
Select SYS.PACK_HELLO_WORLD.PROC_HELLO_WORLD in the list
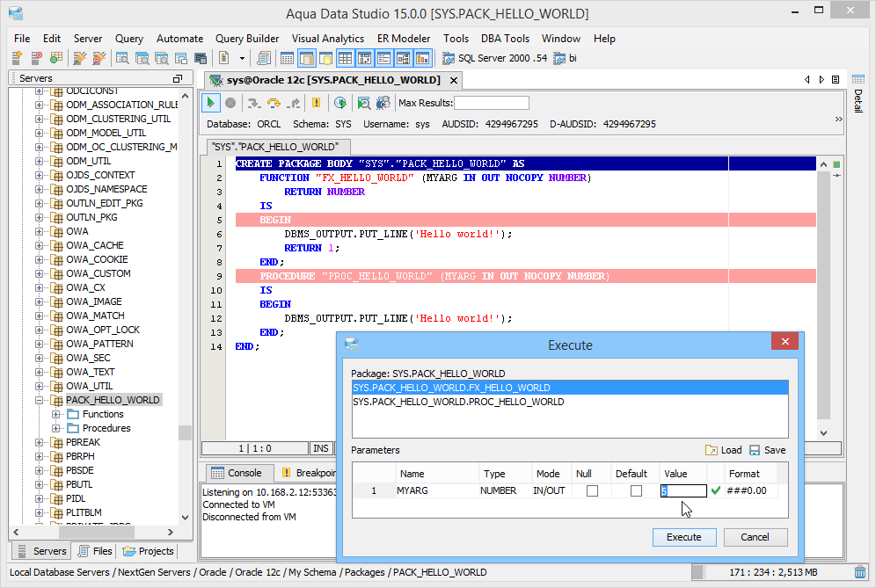tap(570, 402)
